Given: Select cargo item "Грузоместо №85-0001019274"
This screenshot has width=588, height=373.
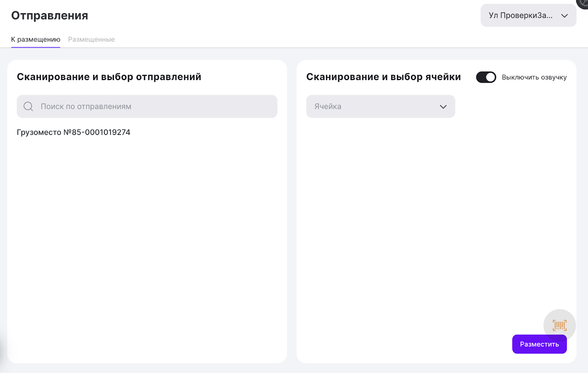Looking at the screenshot, I should click(73, 132).
